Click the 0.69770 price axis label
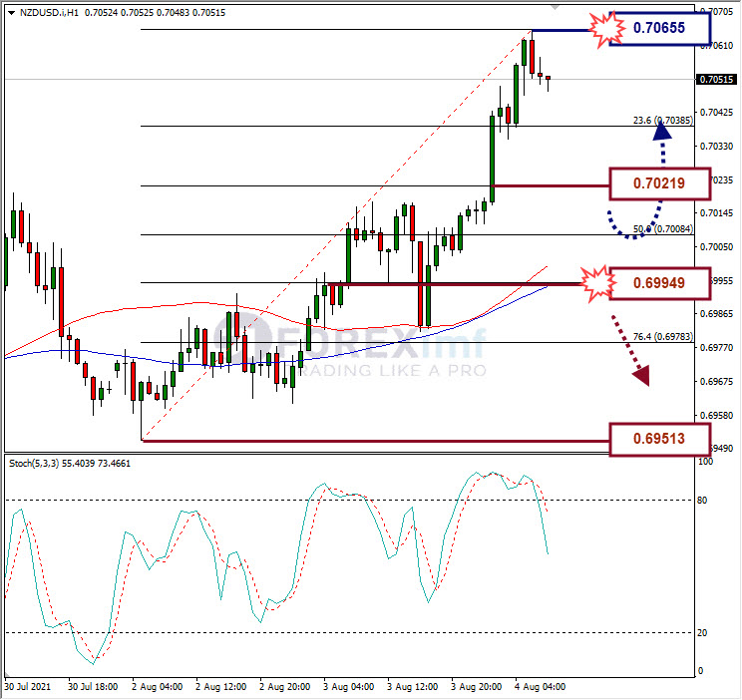This screenshot has width=742, height=700. point(717,348)
